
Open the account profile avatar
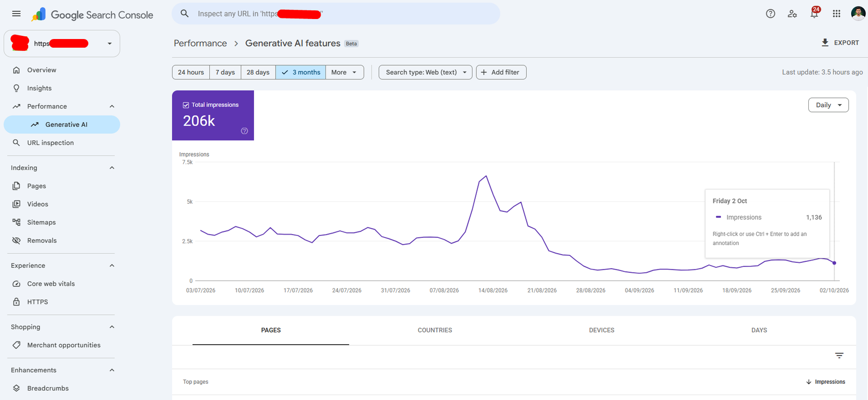coord(858,14)
